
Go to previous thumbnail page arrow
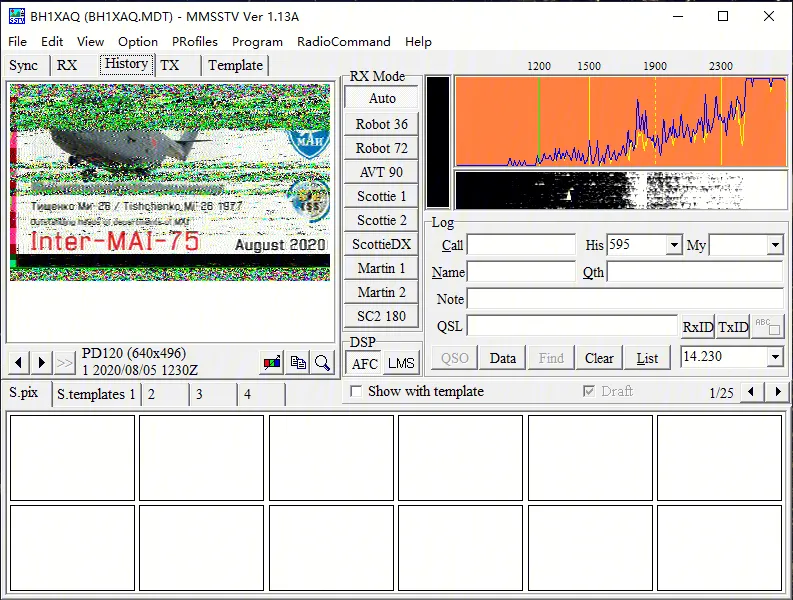(751, 392)
